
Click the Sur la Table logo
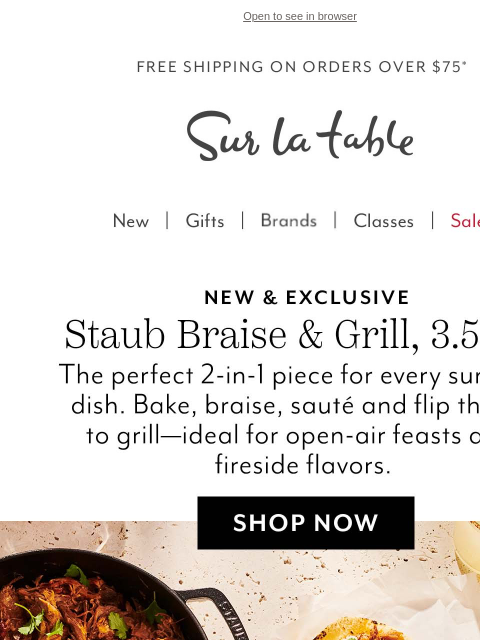[300, 136]
